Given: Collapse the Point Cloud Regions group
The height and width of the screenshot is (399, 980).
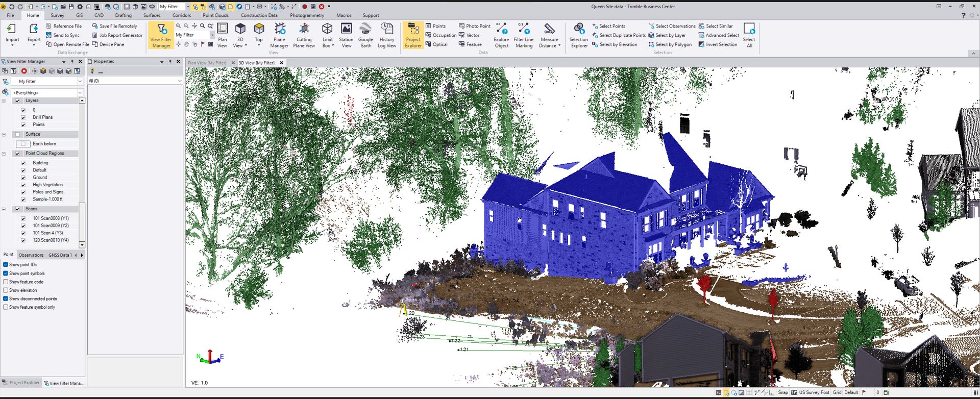Looking at the screenshot, I should [4, 154].
